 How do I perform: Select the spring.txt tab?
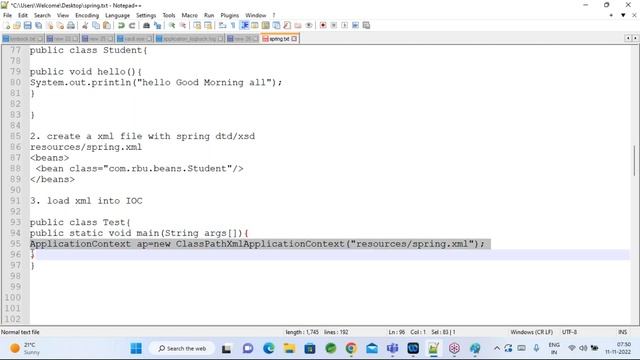[279, 39]
